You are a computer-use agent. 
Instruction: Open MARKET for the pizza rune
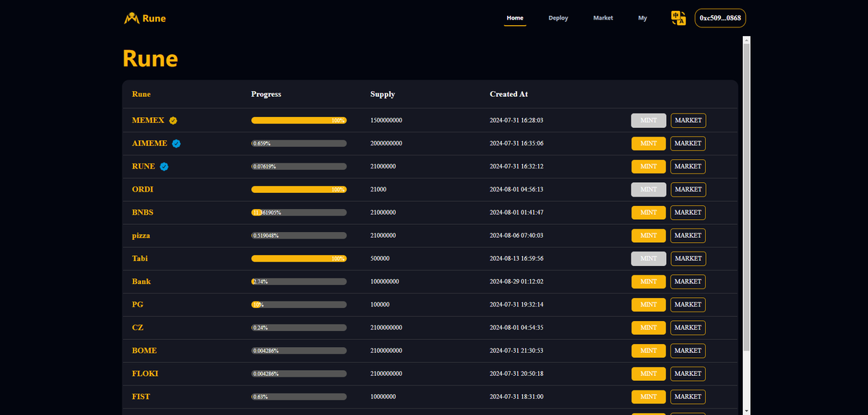coord(689,236)
